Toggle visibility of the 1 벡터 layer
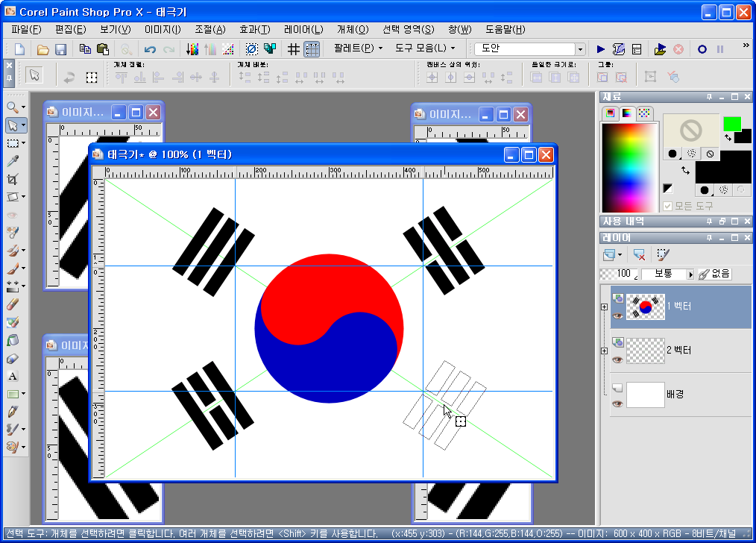756x543 pixels. click(618, 315)
